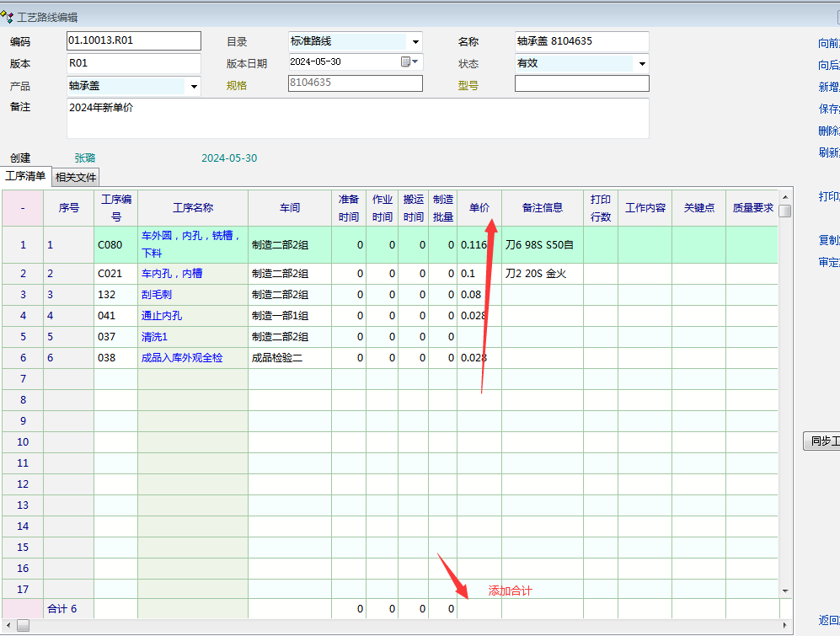Click the grid's vertical scrollbar down arrow

(785, 591)
